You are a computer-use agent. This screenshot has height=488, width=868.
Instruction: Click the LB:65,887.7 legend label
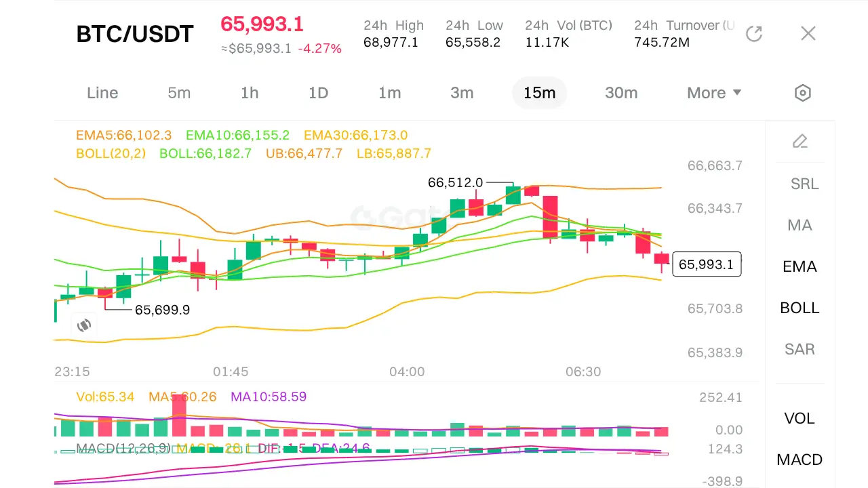tap(394, 154)
